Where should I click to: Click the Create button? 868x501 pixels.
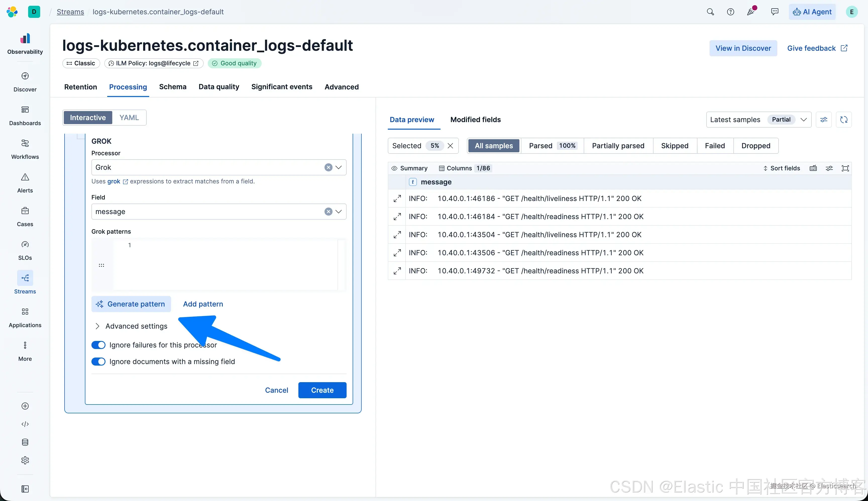pos(322,390)
